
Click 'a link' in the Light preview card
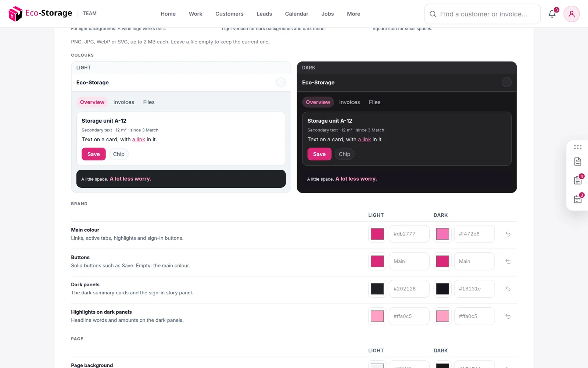point(139,139)
